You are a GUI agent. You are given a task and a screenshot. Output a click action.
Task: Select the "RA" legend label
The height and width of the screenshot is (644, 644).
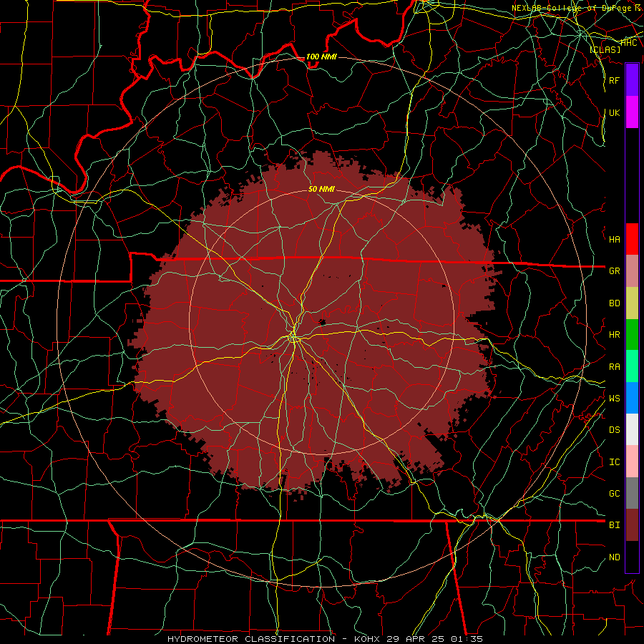pos(614,367)
